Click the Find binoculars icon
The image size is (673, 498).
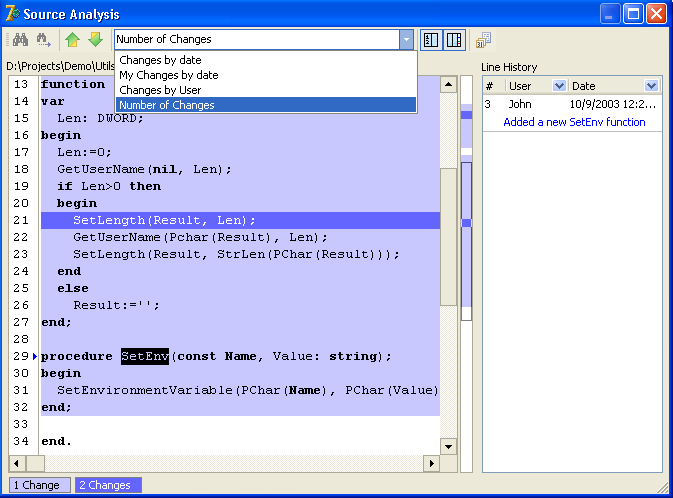(x=19, y=40)
